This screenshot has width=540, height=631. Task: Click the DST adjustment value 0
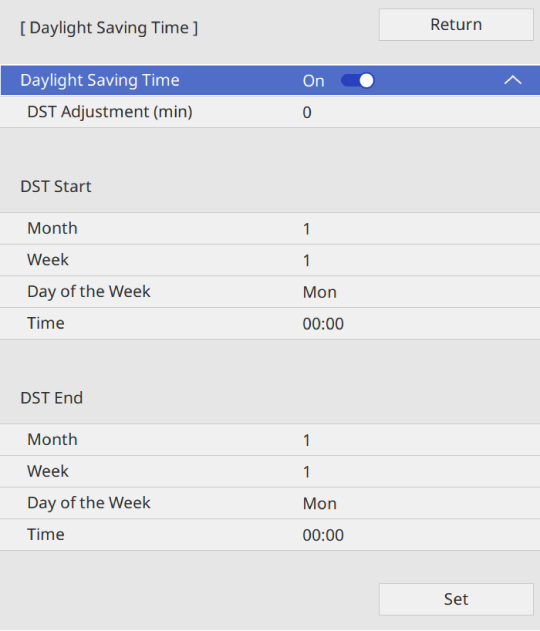[x=307, y=112]
